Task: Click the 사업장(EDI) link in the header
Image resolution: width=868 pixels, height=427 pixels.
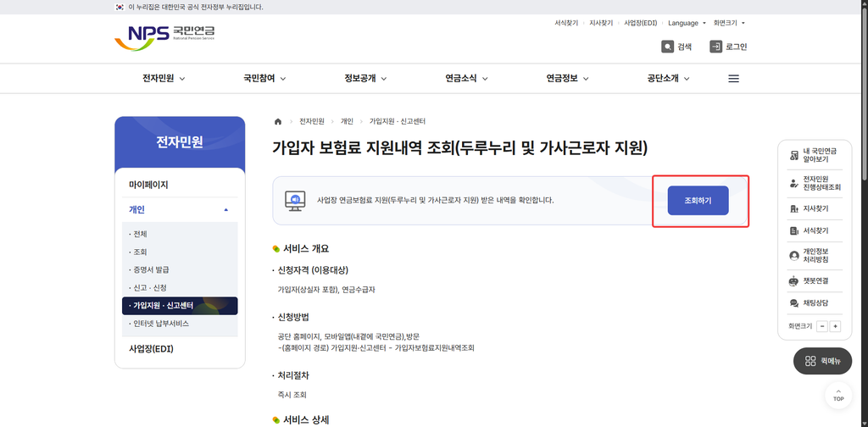Action: tap(641, 23)
